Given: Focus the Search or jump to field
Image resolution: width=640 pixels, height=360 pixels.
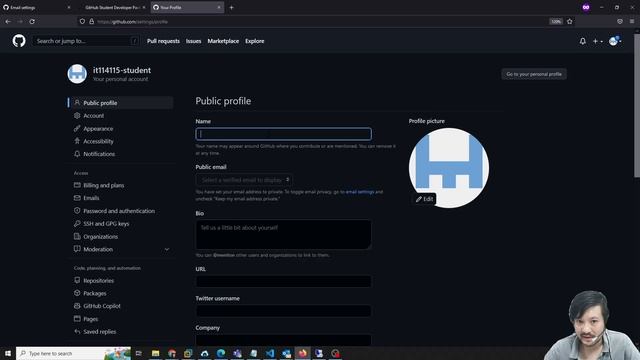Looking at the screenshot, I should 86,41.
